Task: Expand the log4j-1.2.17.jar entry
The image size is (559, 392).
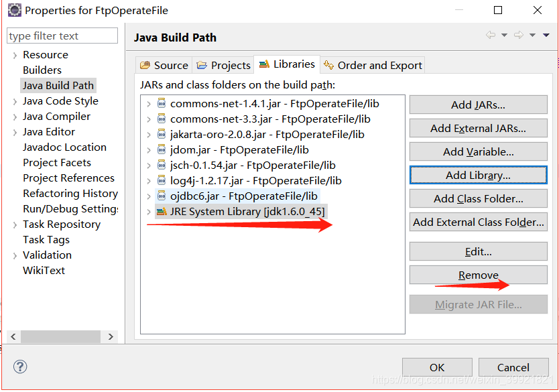Action: (x=149, y=181)
